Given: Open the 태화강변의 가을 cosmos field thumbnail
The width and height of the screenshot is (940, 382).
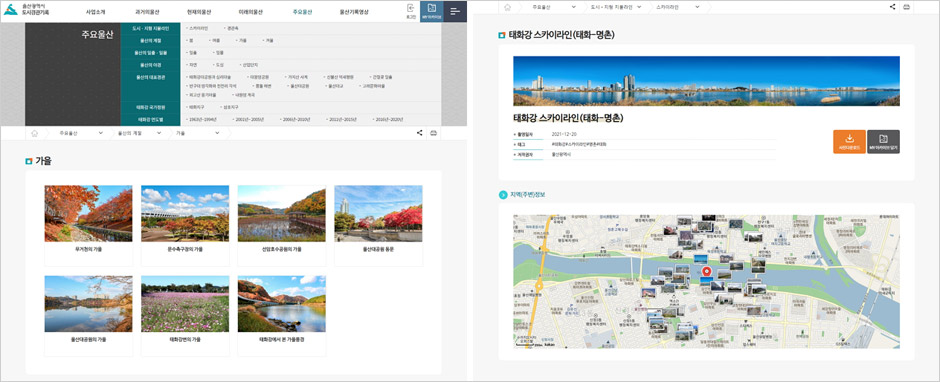Looking at the screenshot, I should 185,303.
